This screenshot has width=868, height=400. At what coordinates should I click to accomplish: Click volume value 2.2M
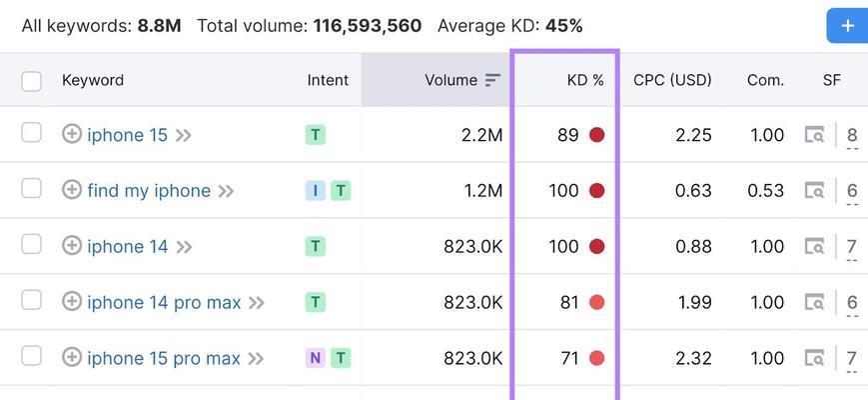tap(482, 135)
